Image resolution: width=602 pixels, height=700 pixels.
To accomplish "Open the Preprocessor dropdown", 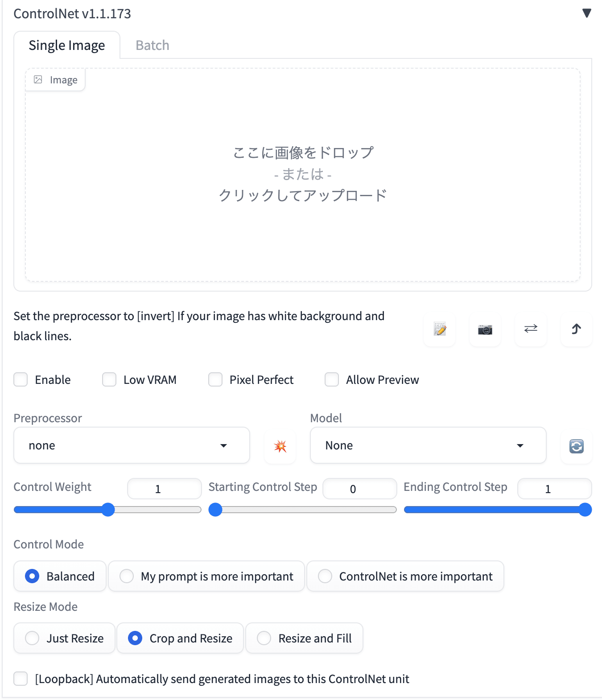I will click(x=132, y=445).
